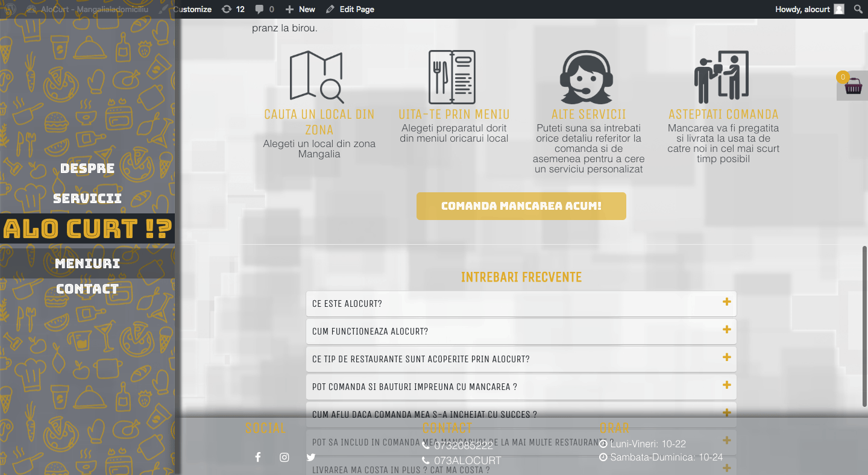This screenshot has height=475, width=868.
Task: Click the 'Social' footer heading
Action: click(265, 428)
